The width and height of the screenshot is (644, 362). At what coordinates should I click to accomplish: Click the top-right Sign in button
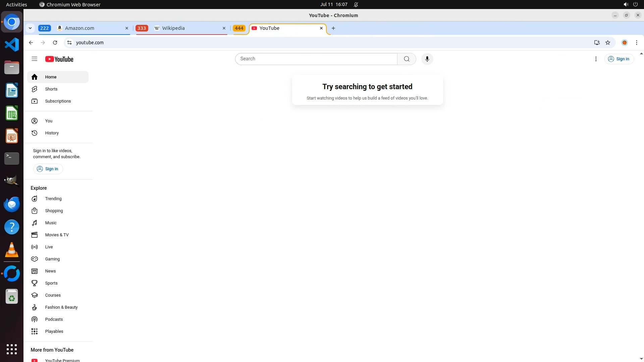(619, 59)
